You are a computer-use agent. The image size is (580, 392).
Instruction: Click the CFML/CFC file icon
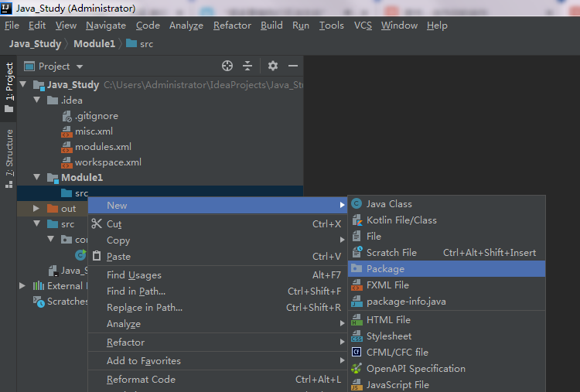(357, 352)
